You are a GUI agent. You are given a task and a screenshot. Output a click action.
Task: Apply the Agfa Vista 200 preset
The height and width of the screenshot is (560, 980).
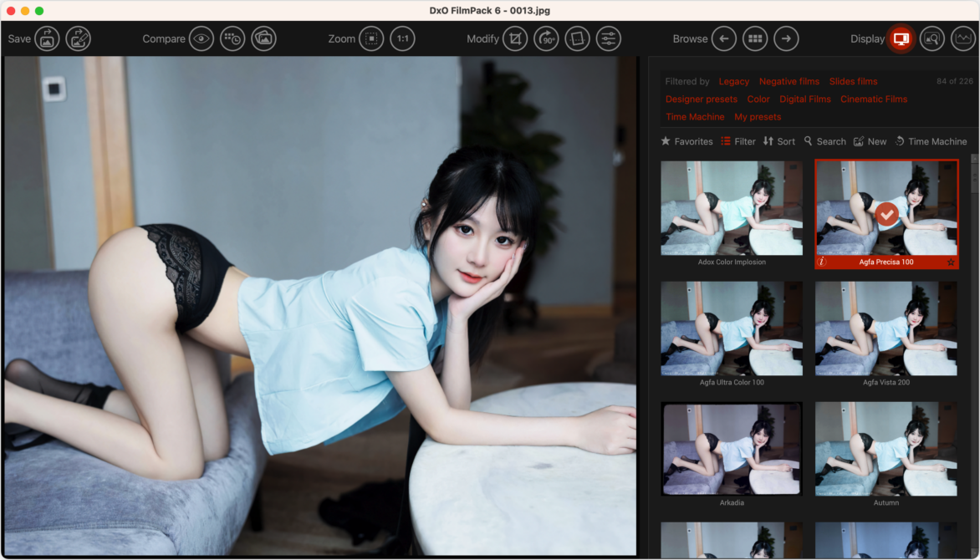click(x=886, y=328)
